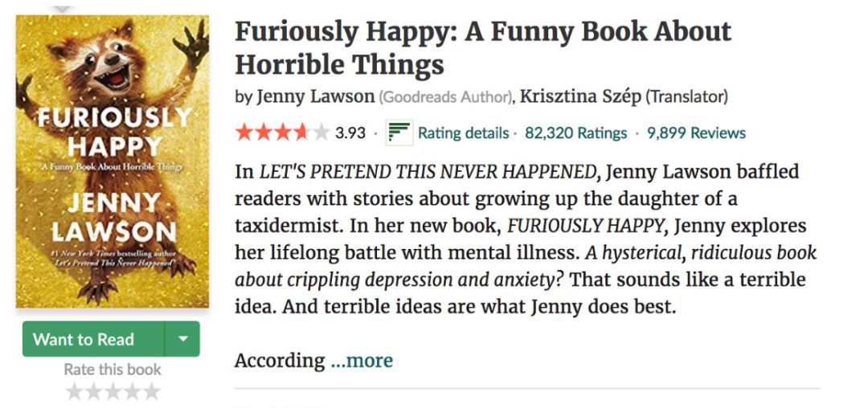Open translator Krisztina Szép's profile

580,97
